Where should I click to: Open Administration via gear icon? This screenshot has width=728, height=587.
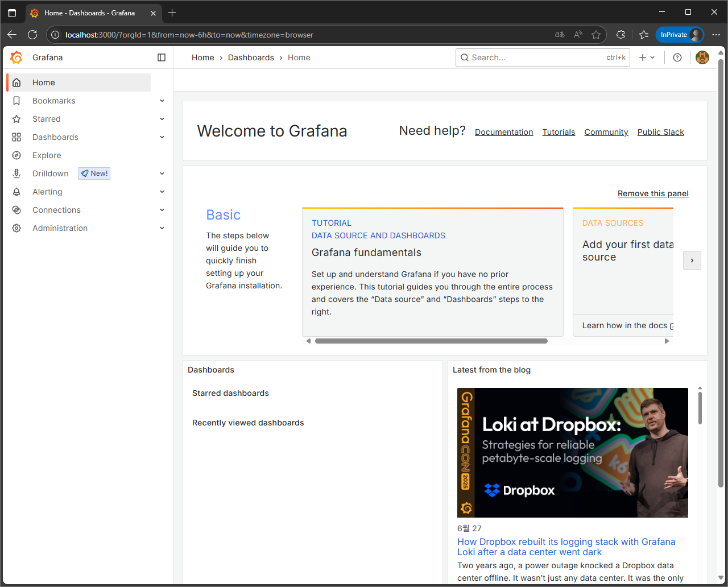click(x=16, y=228)
